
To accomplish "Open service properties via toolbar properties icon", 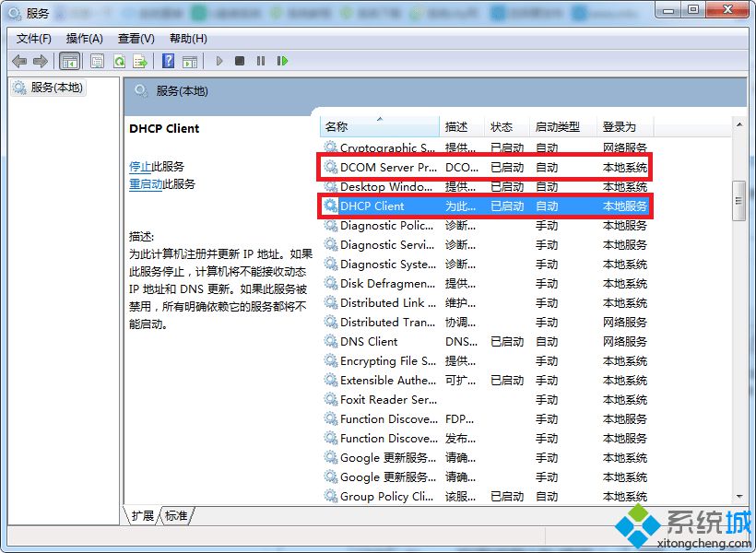I will (x=95, y=61).
